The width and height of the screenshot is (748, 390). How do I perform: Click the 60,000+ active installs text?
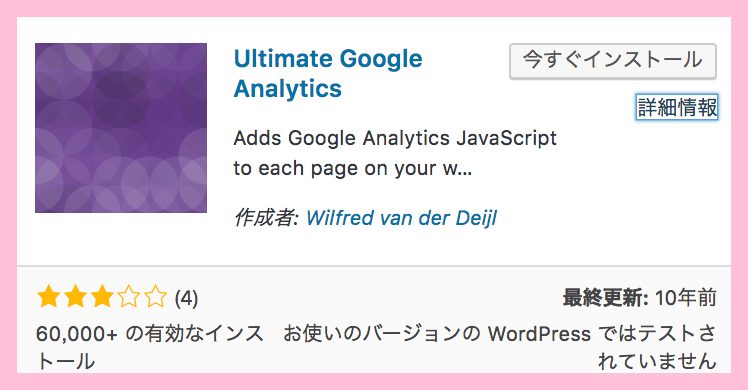[150, 347]
